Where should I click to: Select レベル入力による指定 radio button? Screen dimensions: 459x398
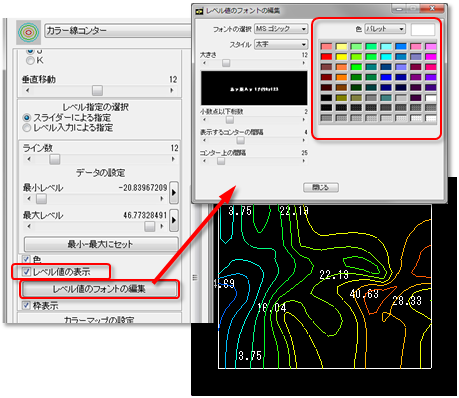pos(27,128)
